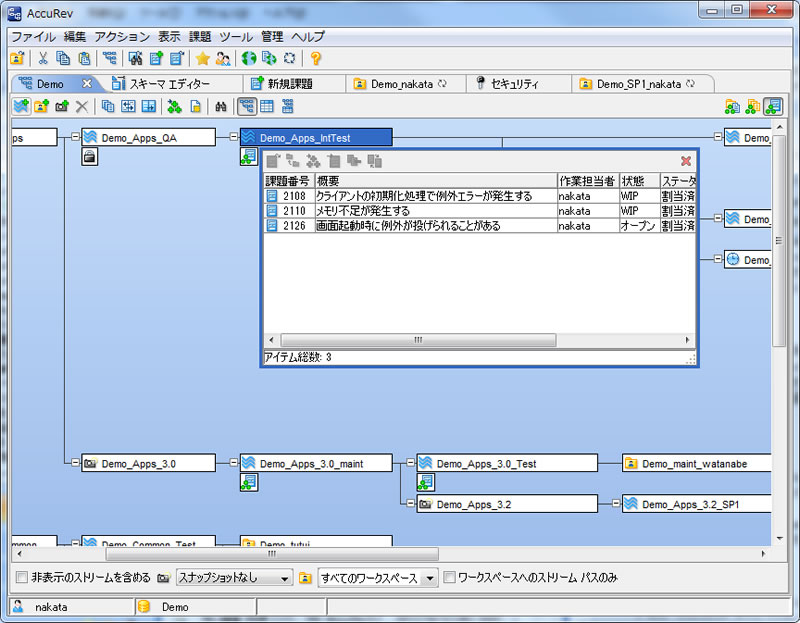Click the circular refresh arrows icon
Viewport: 800px width, 623px height.
(289, 58)
